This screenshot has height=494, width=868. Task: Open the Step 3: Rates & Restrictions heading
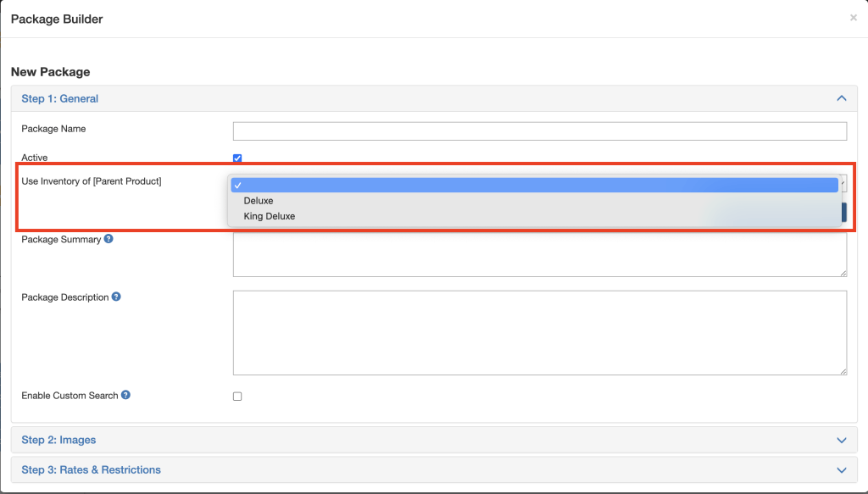(91, 469)
